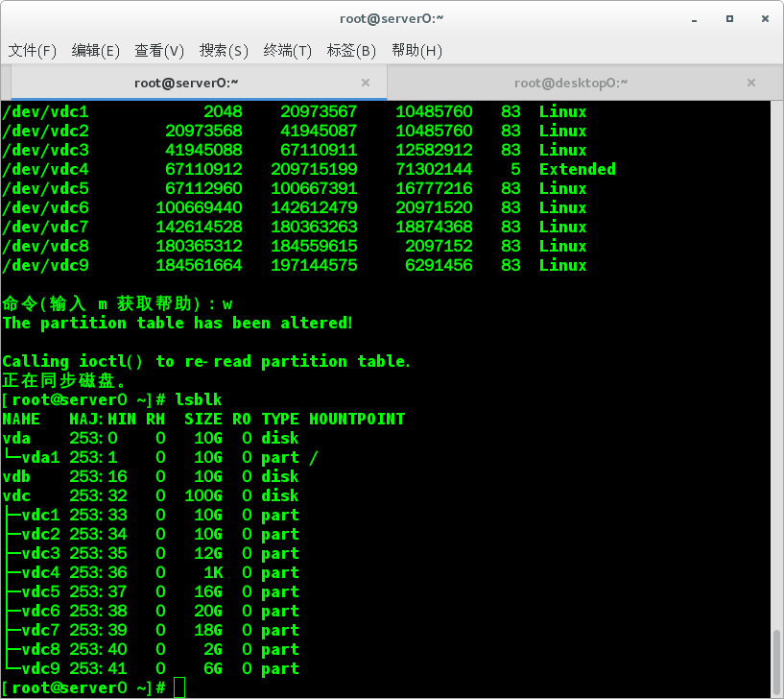Screen dimensions: 784x699
Task: Open the 编辑(E) menu
Action: click(96, 51)
